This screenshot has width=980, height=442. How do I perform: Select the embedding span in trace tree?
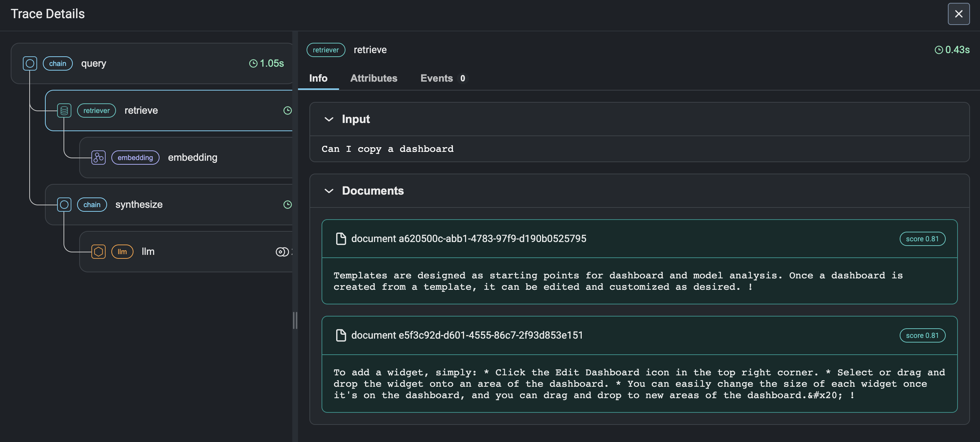[x=186, y=157]
